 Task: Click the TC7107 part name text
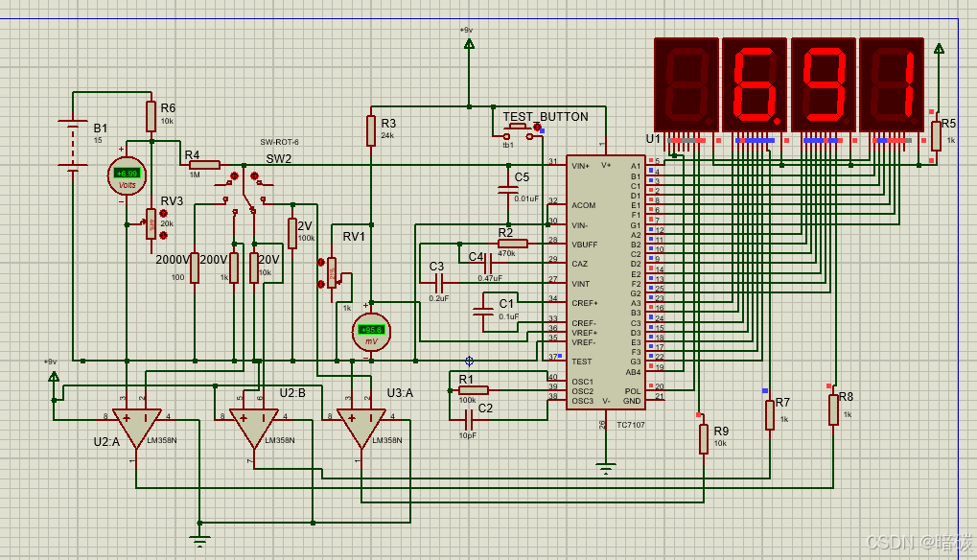(631, 425)
